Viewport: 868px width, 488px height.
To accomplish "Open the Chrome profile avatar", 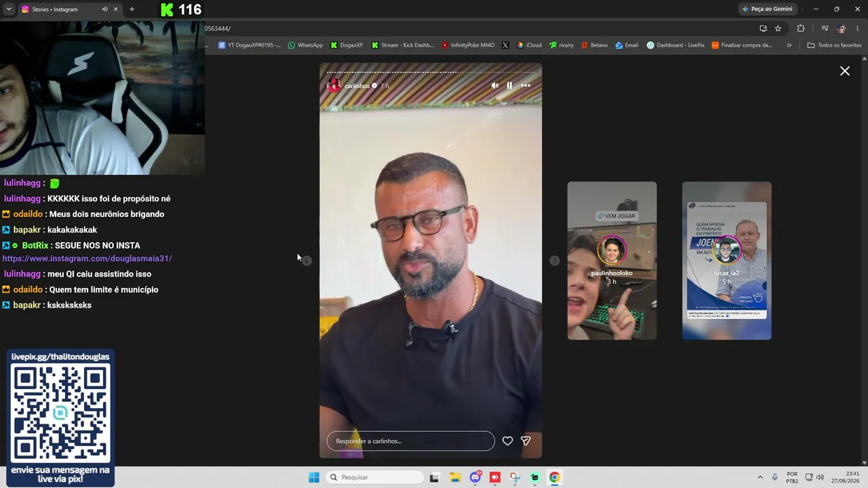I will tap(842, 28).
